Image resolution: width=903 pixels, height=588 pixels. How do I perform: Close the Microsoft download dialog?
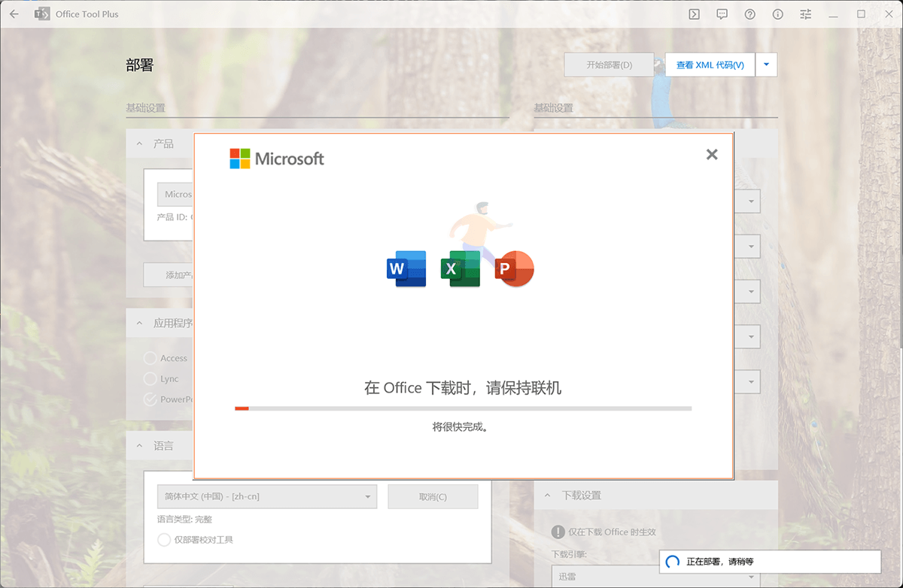click(x=712, y=154)
